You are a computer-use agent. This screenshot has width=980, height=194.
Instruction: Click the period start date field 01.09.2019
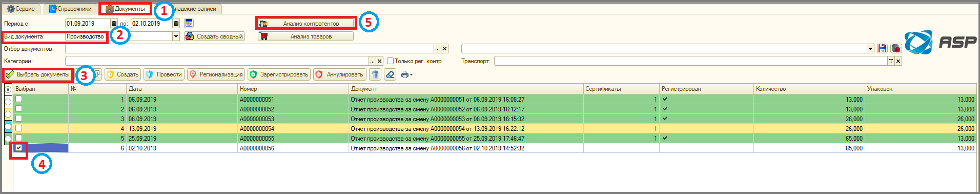pos(88,23)
